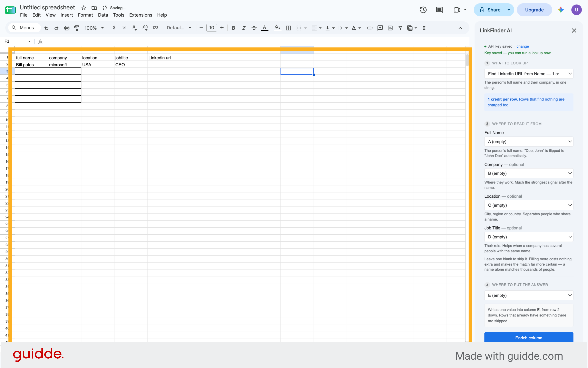The height and width of the screenshot is (368, 588).
Task: Format as percent with the percent icon
Action: point(124,28)
